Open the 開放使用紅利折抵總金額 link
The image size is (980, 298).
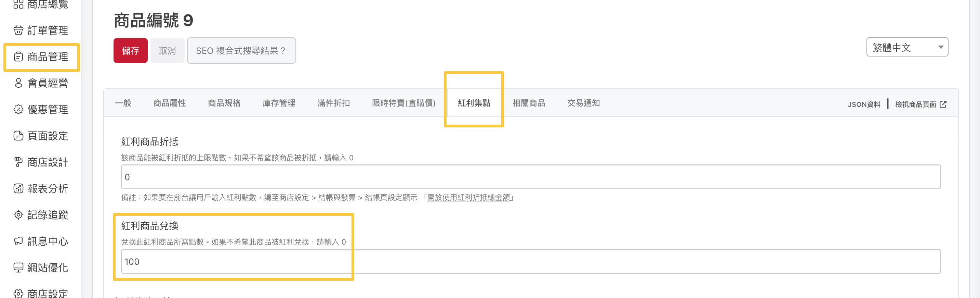(468, 197)
